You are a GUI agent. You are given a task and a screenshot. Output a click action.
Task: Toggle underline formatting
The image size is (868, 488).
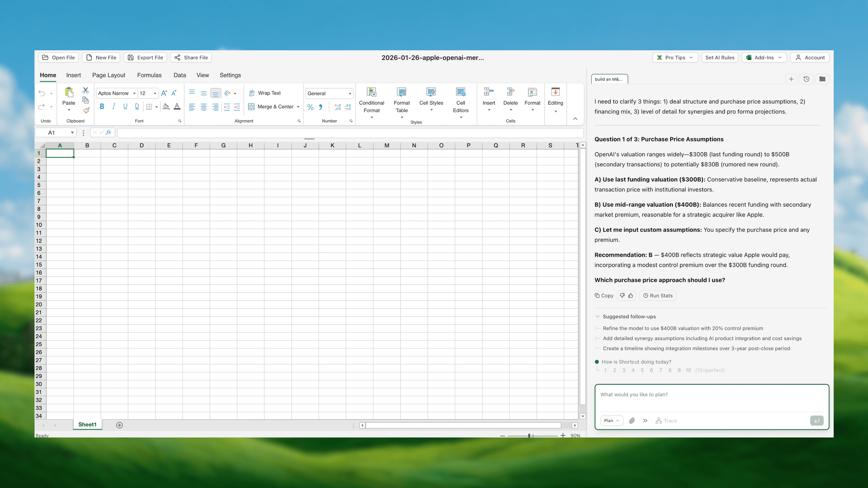tap(125, 106)
